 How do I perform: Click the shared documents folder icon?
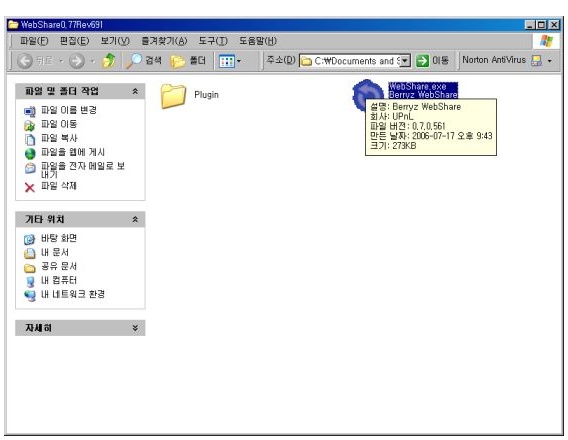pyautogui.click(x=30, y=268)
